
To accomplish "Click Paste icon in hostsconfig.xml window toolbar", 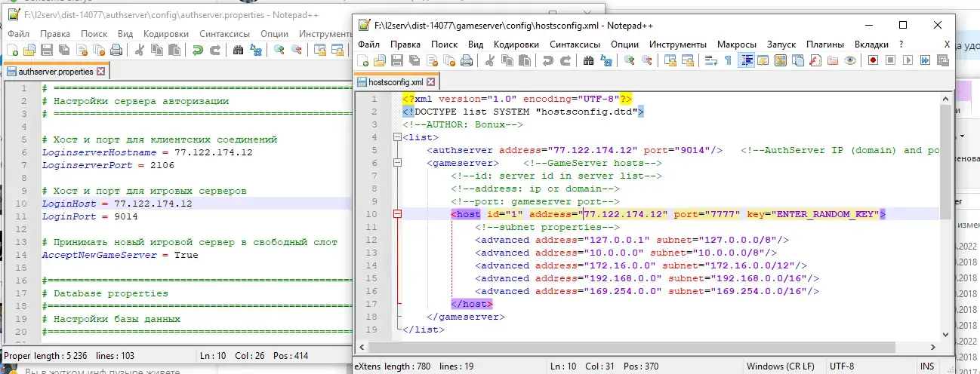I will (x=525, y=60).
